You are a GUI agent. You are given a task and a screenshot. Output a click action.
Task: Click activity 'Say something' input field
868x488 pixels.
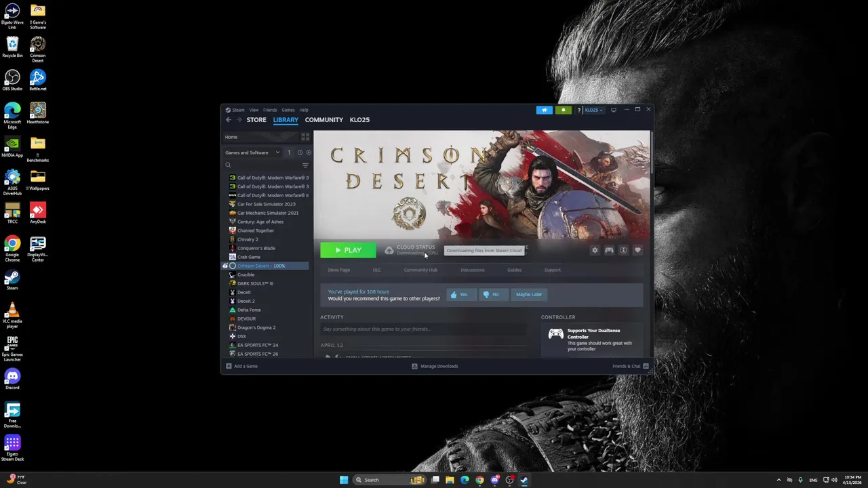(423, 329)
